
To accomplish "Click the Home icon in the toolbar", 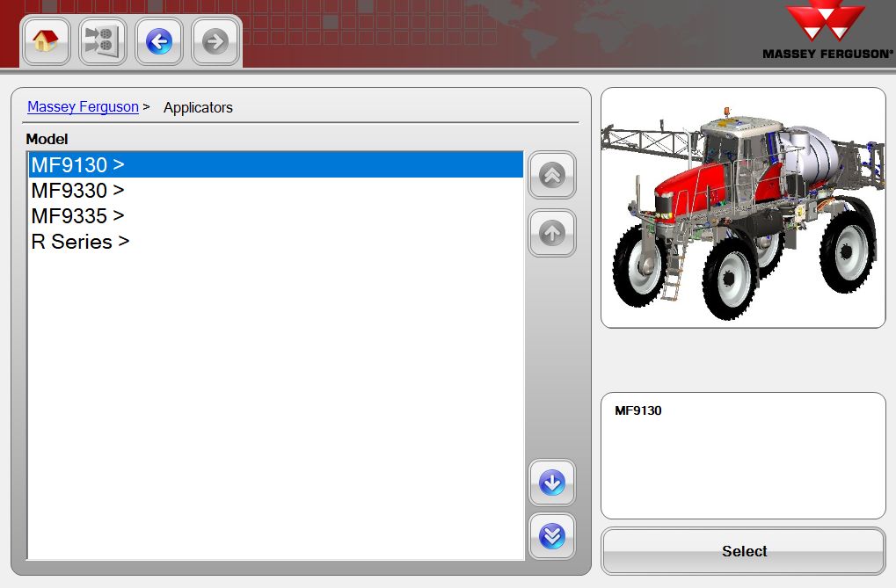I will pos(45,40).
